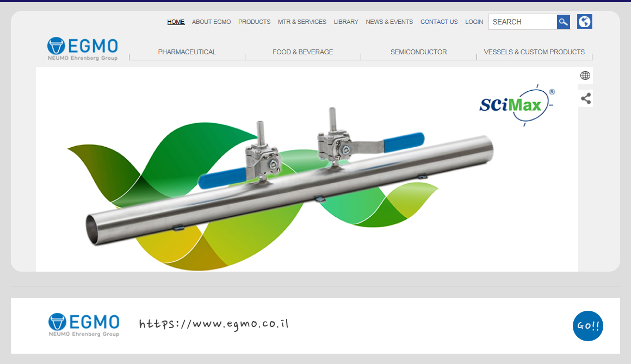Screen dimensions: 631x364
Task: Click the https://www.egmo.co.il URL text
Action: pos(214,324)
